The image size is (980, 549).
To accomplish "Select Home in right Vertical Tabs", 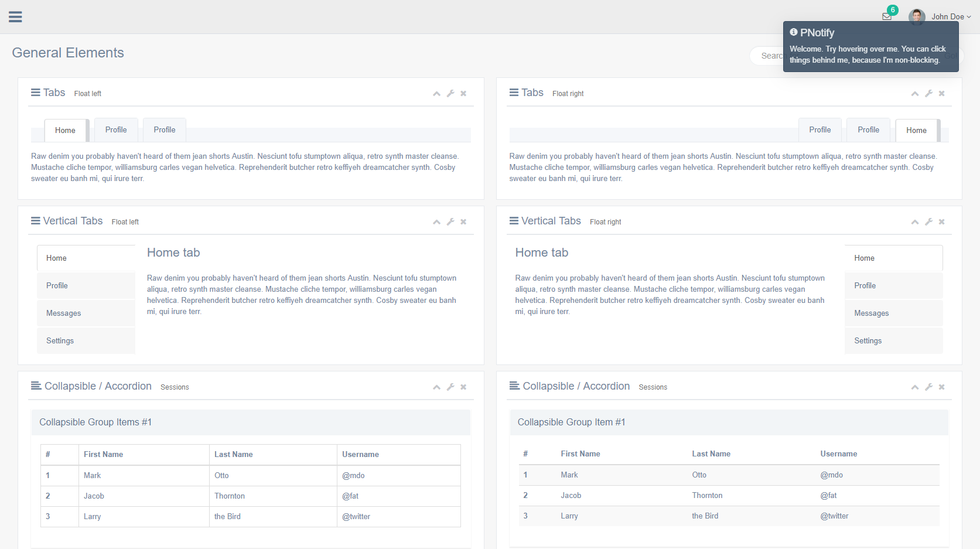I will [893, 258].
